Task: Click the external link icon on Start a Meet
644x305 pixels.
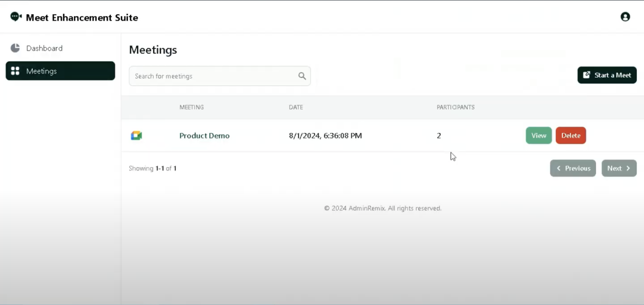Action: (587, 75)
